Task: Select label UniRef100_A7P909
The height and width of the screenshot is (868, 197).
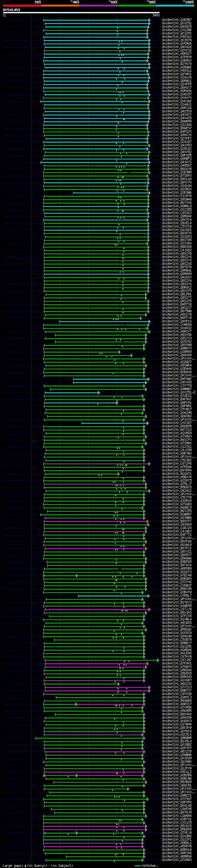Action: (x=177, y=57)
